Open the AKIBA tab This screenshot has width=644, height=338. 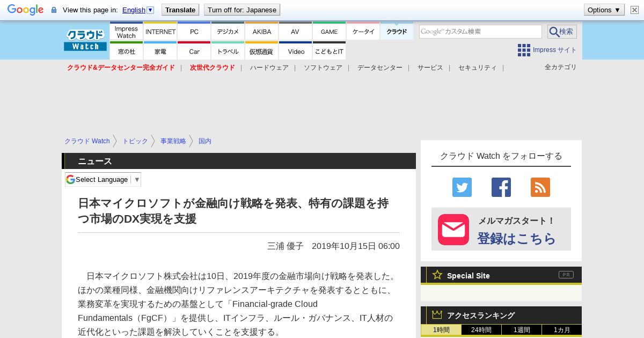click(x=262, y=32)
